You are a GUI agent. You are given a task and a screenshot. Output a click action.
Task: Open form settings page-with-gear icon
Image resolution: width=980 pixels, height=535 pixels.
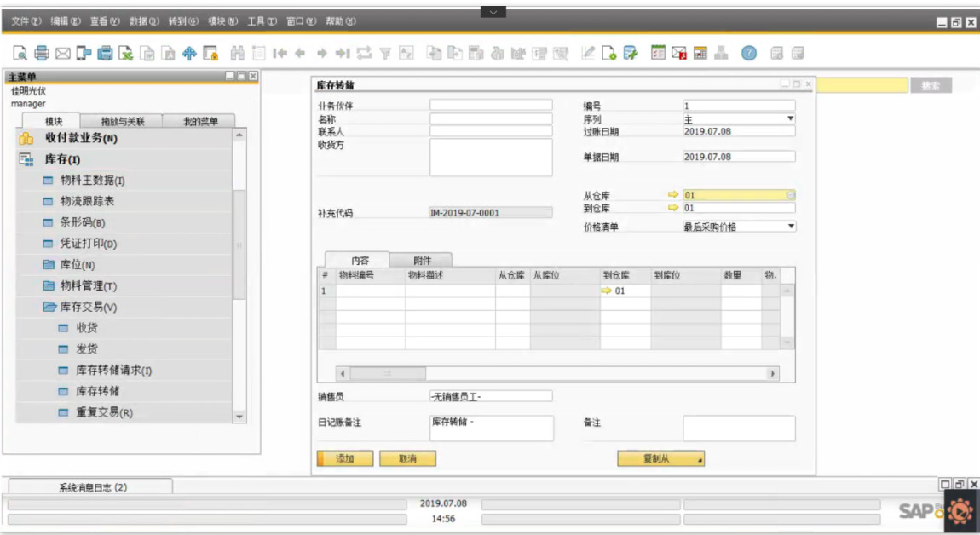[608, 54]
